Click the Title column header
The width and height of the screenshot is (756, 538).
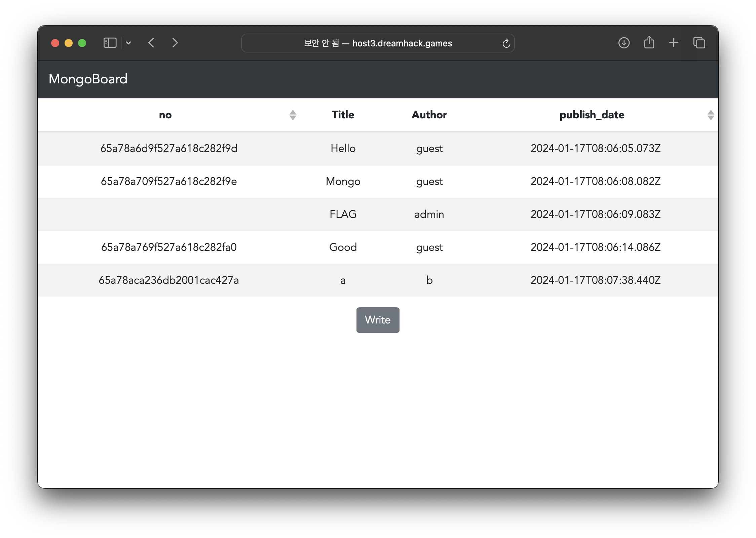[343, 115]
